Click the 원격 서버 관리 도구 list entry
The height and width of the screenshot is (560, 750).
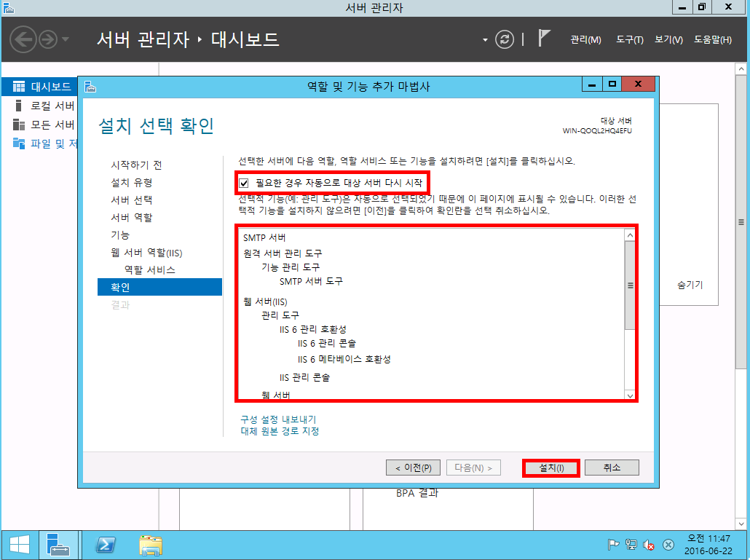(x=283, y=253)
